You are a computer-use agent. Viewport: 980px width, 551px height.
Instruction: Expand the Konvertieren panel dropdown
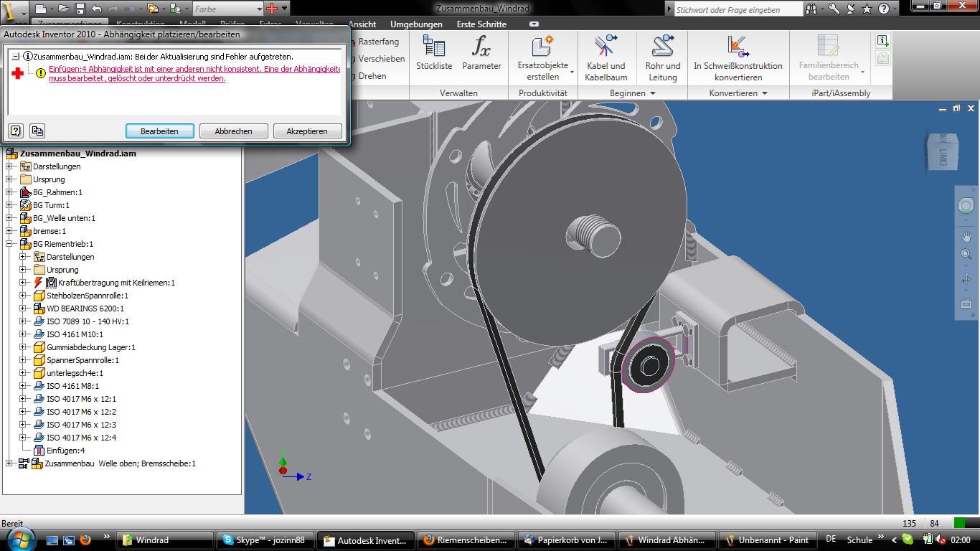click(765, 93)
